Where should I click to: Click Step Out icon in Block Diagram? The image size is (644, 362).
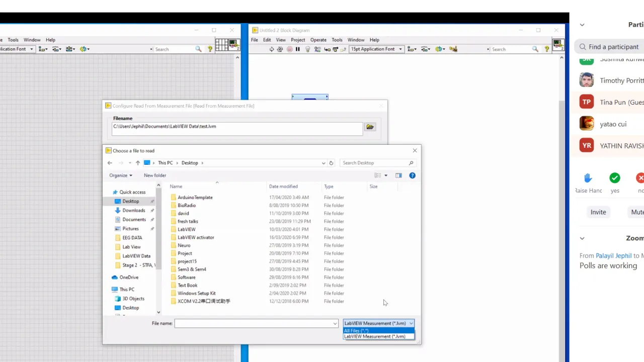pos(343,49)
